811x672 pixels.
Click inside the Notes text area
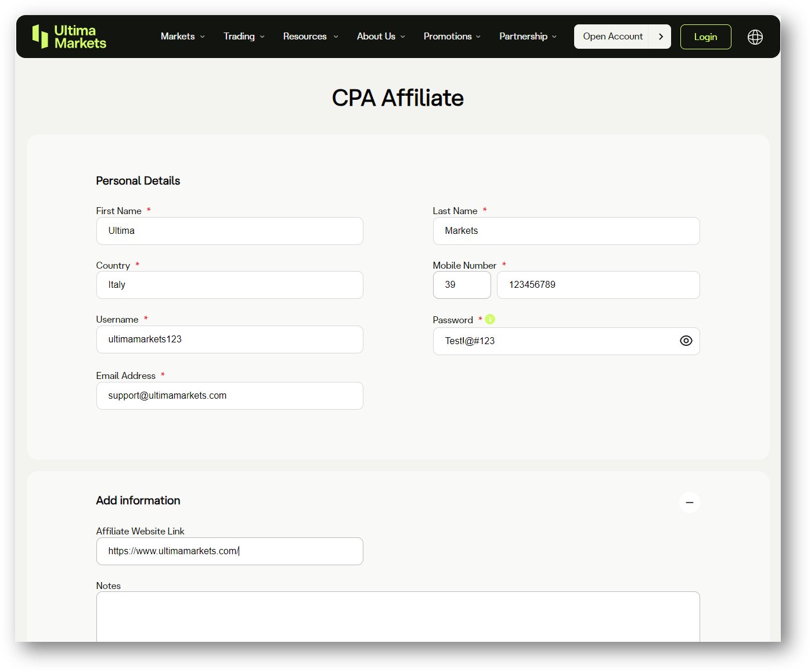tap(398, 617)
